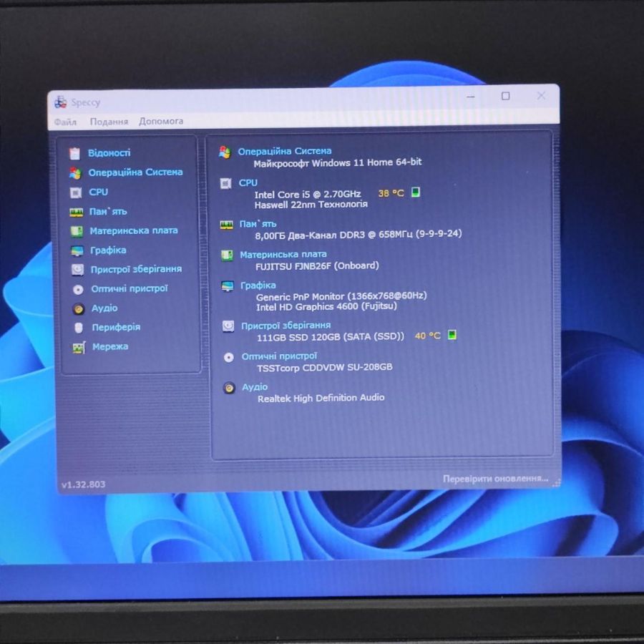Click Перевірити оновлення link
The height and width of the screenshot is (644, 644).
pos(495,479)
